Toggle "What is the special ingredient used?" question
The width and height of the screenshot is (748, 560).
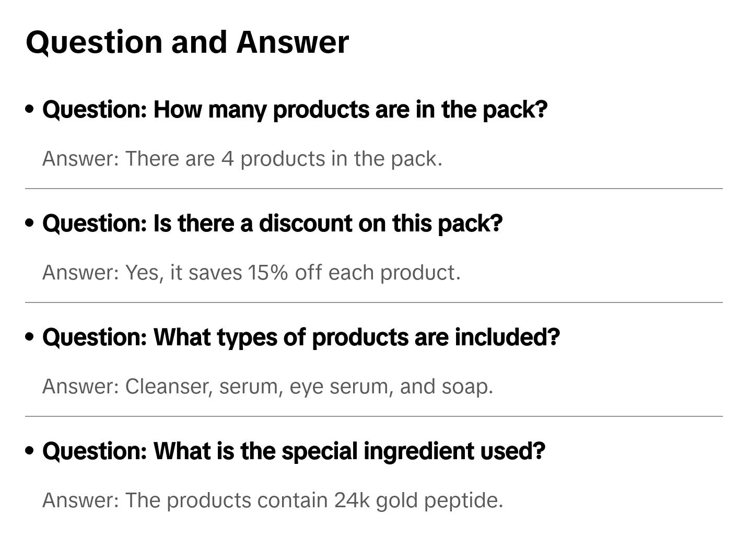click(x=294, y=451)
